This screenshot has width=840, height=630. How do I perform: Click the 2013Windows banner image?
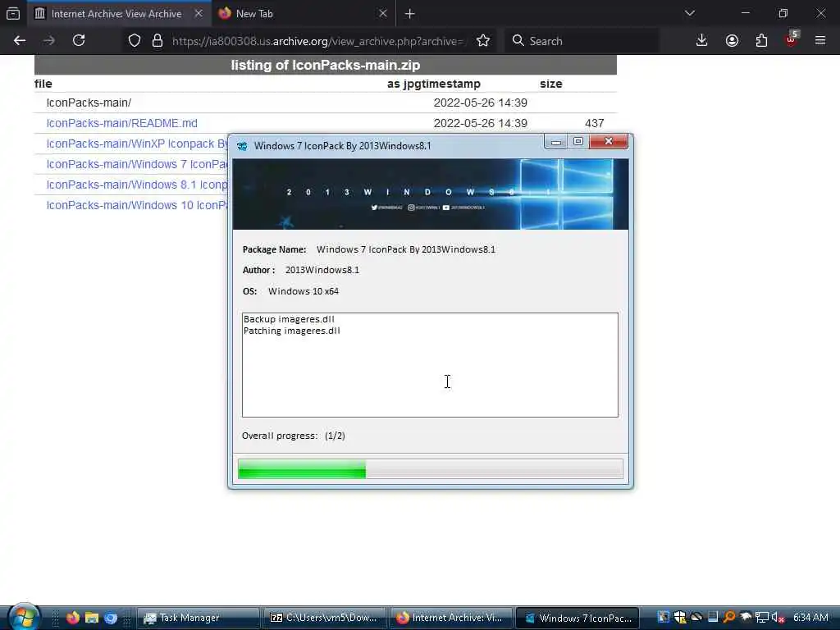click(430, 194)
